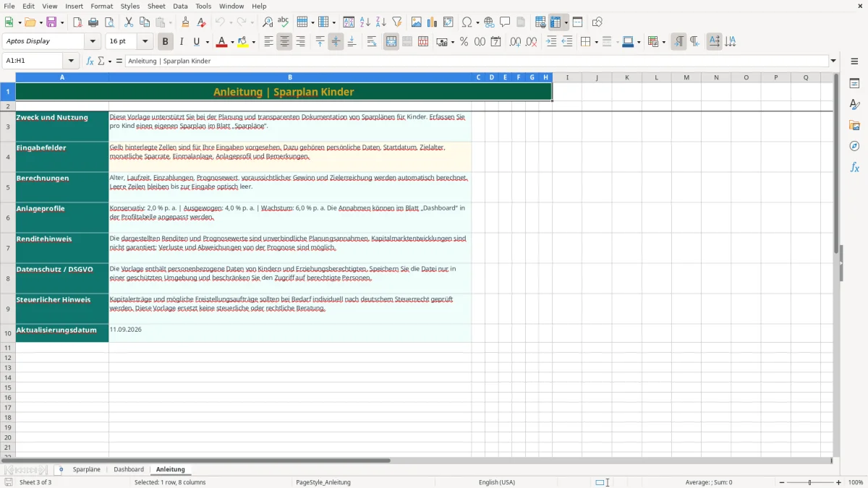
Task: Toggle Italic formatting
Action: point(182,42)
